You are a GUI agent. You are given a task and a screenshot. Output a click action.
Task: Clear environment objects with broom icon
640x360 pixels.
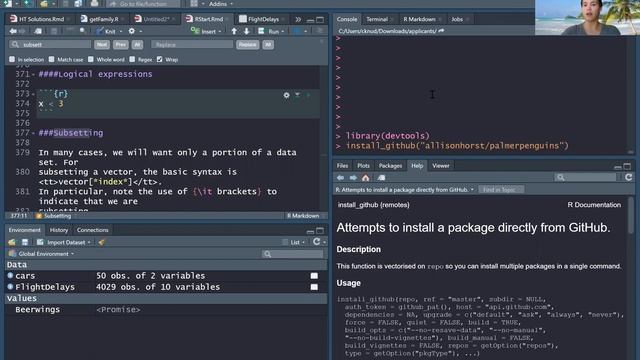[x=101, y=242]
